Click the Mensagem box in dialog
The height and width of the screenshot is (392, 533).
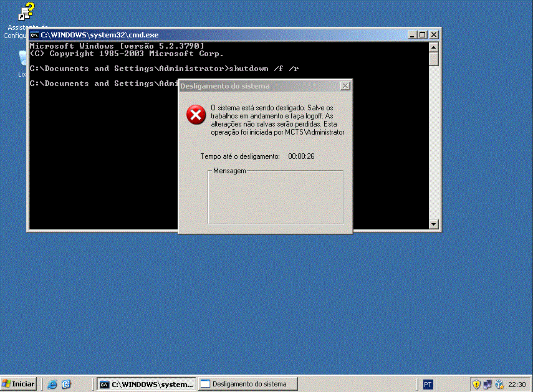tap(276, 197)
